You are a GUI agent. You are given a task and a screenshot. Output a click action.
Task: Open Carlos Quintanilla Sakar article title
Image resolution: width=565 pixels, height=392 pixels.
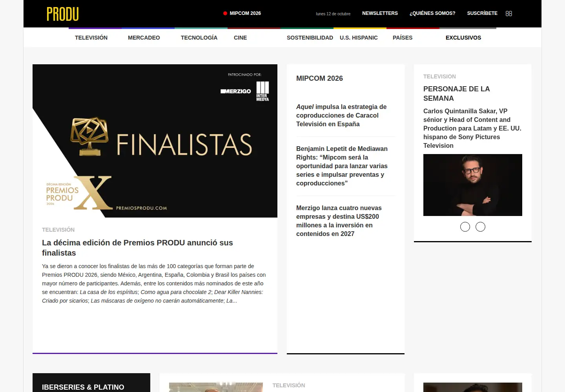coord(472,128)
